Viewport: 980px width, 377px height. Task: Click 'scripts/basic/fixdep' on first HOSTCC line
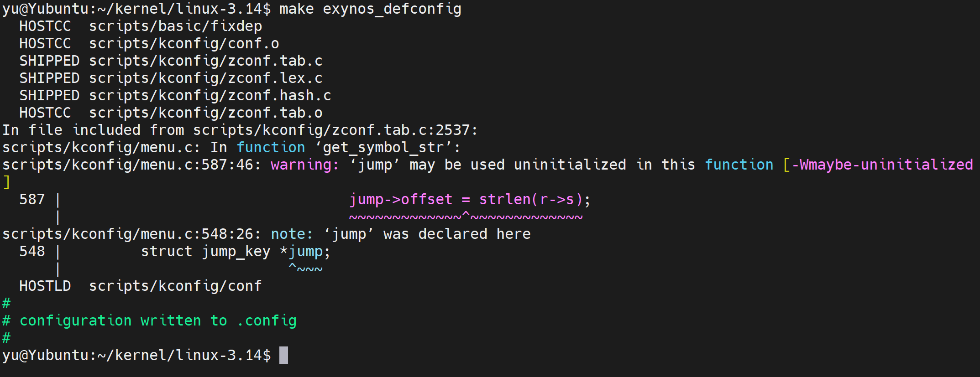click(x=175, y=26)
